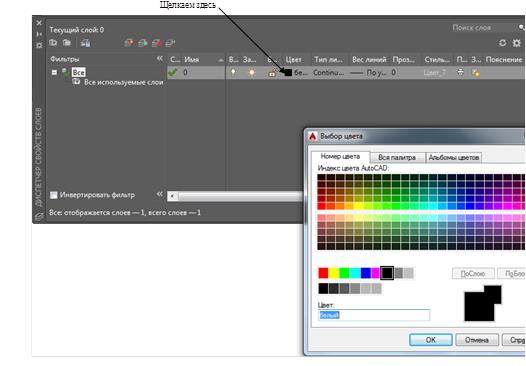The height and width of the screenshot is (366, 526).
Task: Switch to 'Номер цвета' tab
Action: point(340,156)
